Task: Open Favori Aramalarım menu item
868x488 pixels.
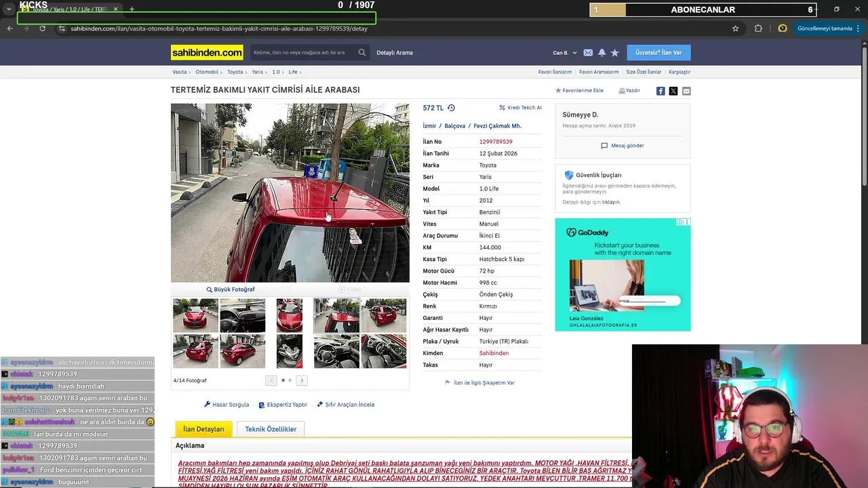Action: (x=599, y=72)
